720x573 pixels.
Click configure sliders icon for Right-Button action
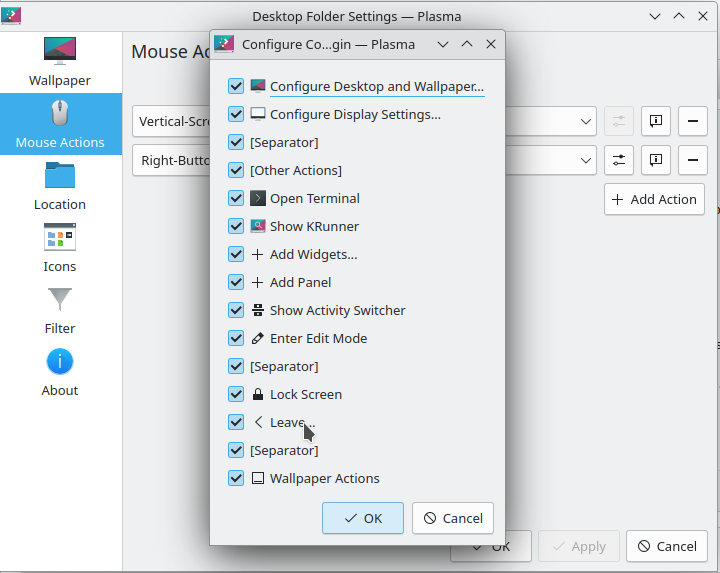point(619,160)
